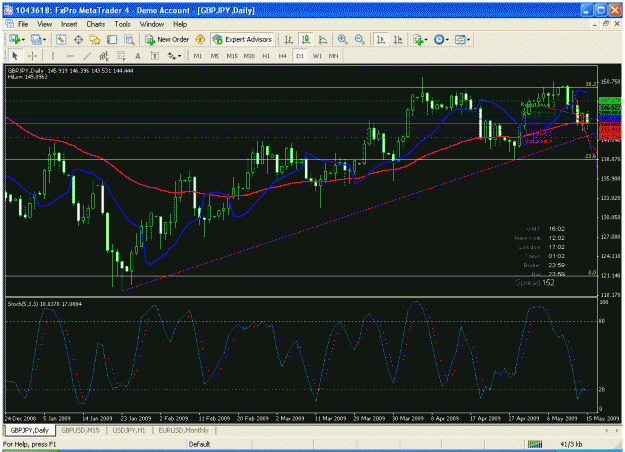Switch timeframe to M15
Viewport: 625px width, 452px height.
click(232, 56)
